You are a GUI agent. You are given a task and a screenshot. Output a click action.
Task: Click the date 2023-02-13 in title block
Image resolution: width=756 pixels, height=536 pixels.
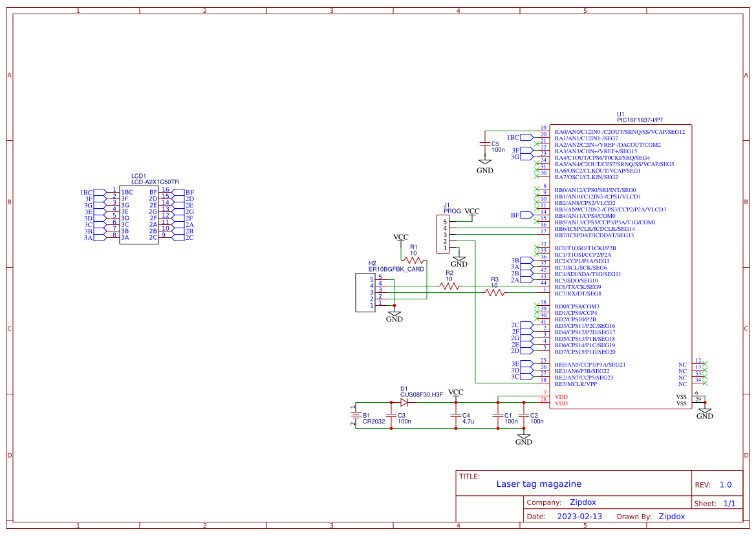point(580,516)
